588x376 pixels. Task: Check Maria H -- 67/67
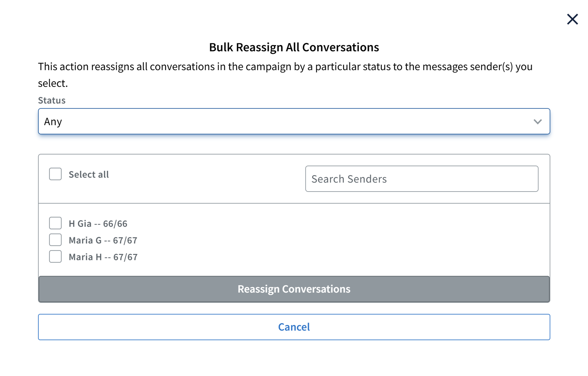55,256
